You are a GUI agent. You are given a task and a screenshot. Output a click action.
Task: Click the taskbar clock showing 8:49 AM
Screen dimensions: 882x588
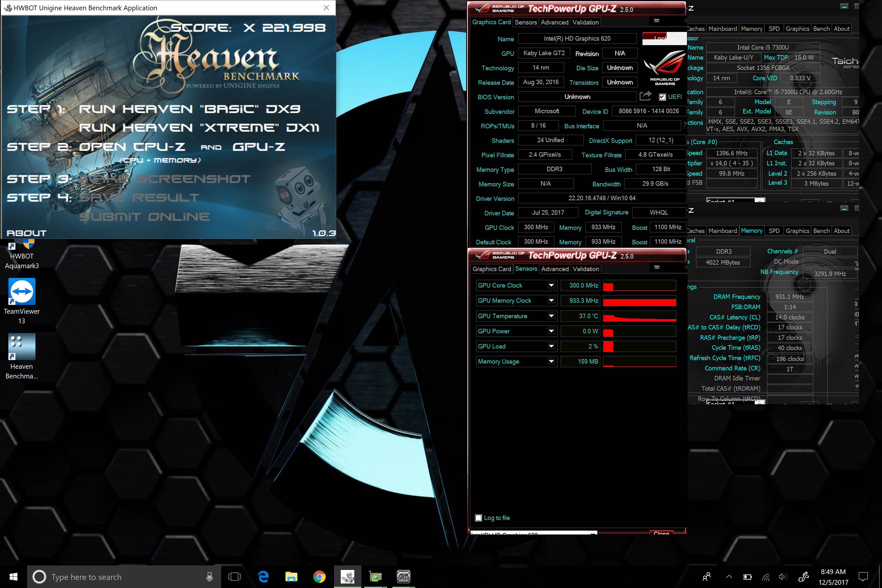pyautogui.click(x=833, y=577)
